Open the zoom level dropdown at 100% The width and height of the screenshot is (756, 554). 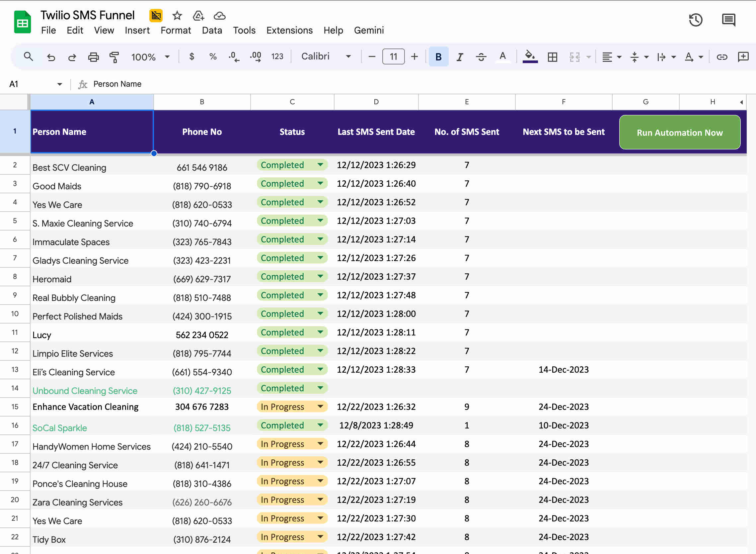[150, 57]
